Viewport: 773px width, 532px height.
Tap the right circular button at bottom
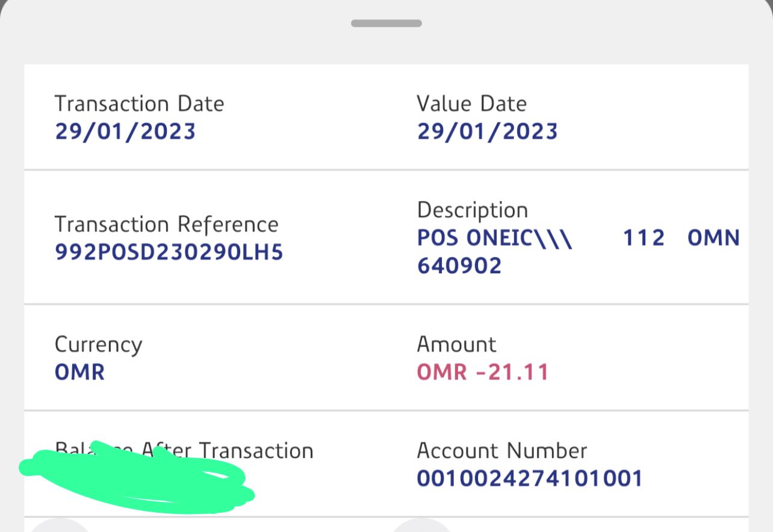421,526
